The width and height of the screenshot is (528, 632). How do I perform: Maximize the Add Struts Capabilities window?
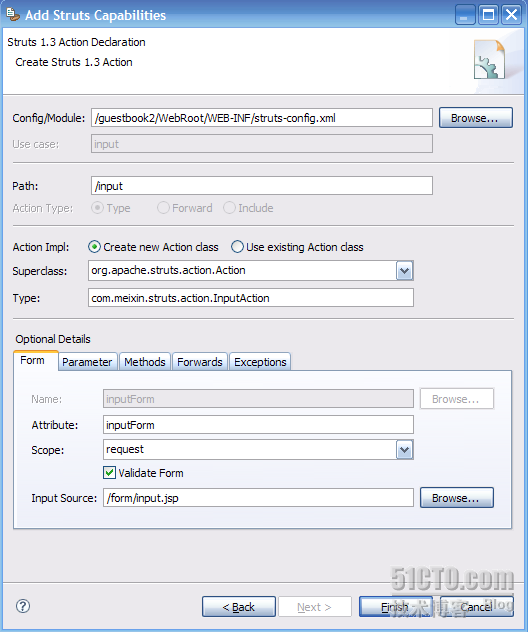[489, 15]
